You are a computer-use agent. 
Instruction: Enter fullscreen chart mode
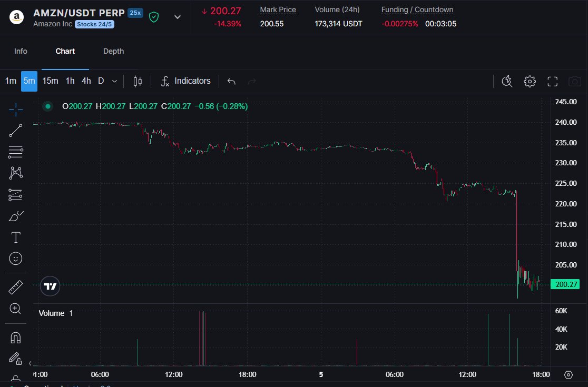coord(552,81)
